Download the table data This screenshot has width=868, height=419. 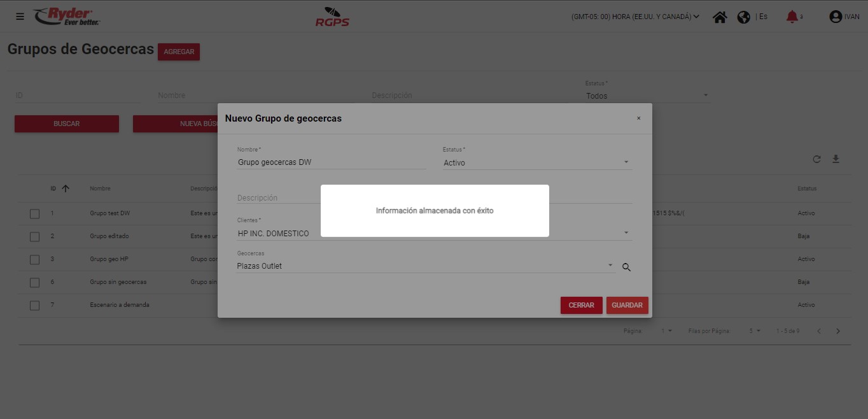[836, 159]
